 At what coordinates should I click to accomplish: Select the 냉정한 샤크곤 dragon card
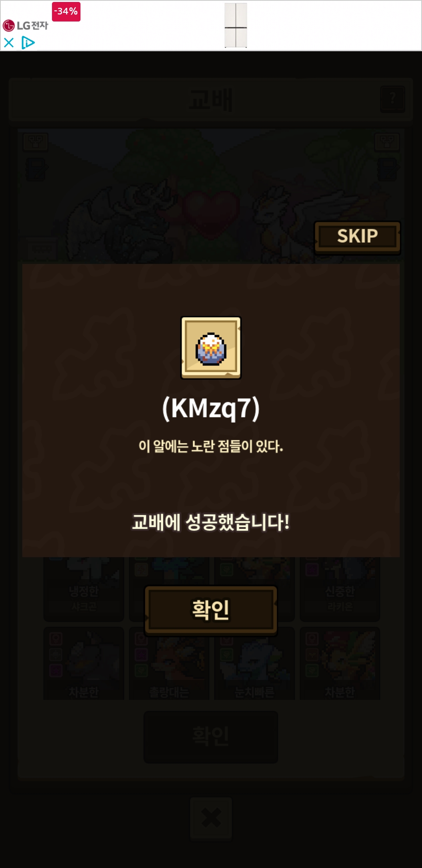(x=84, y=589)
